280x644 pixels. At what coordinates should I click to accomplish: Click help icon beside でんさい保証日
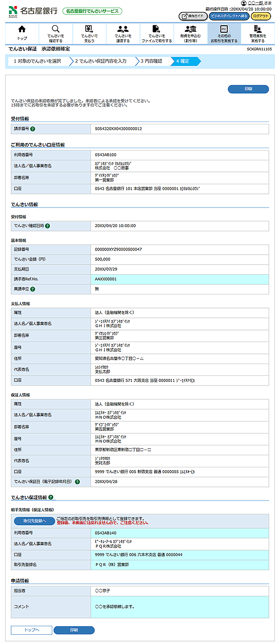[x=77, y=481]
